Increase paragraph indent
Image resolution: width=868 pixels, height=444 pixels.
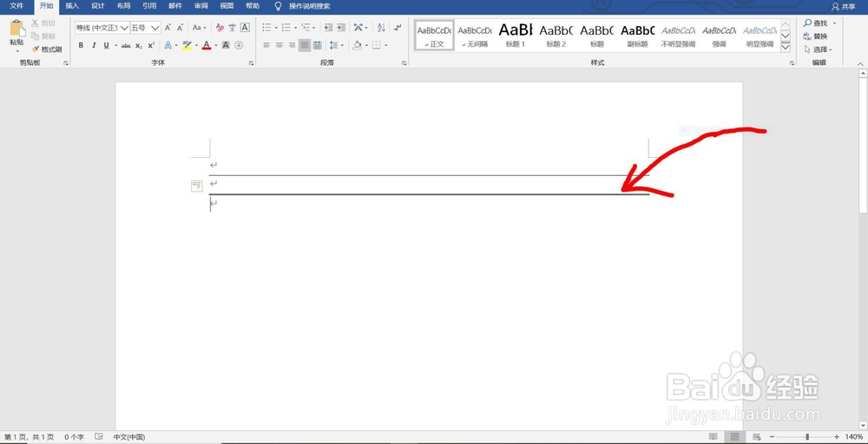tap(341, 28)
